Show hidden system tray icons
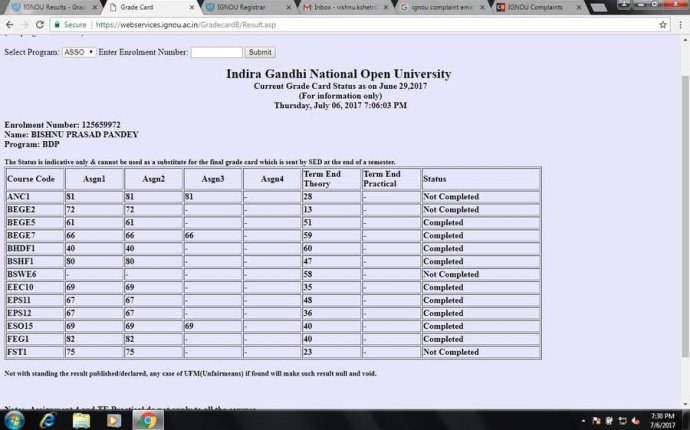Viewport: 690px width, 430px height. [584, 421]
